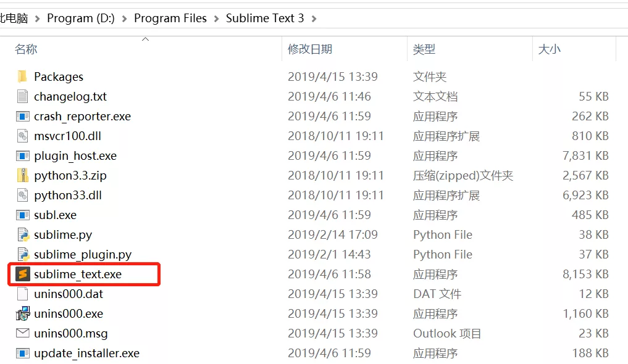Click the DAT 文件 type cell

437,294
